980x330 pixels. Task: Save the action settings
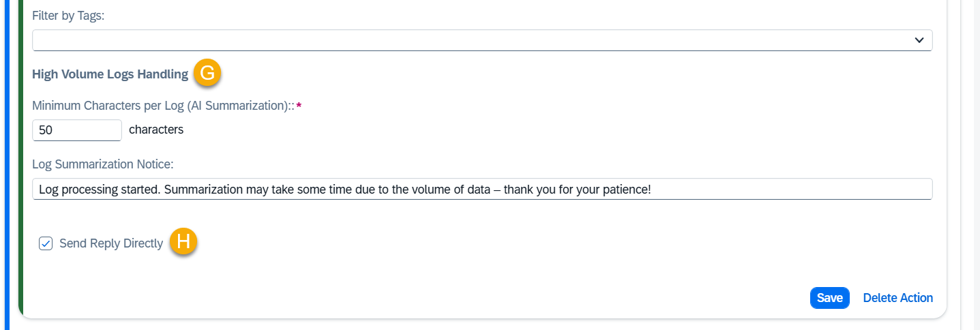click(829, 298)
